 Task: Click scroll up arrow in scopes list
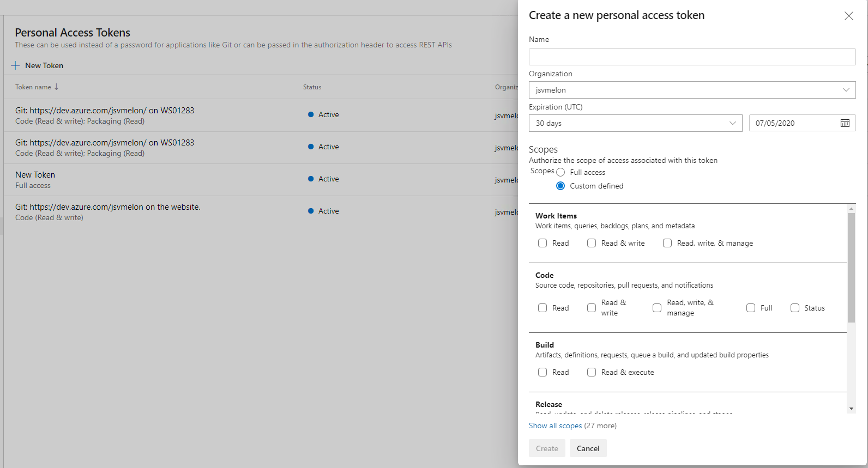851,209
